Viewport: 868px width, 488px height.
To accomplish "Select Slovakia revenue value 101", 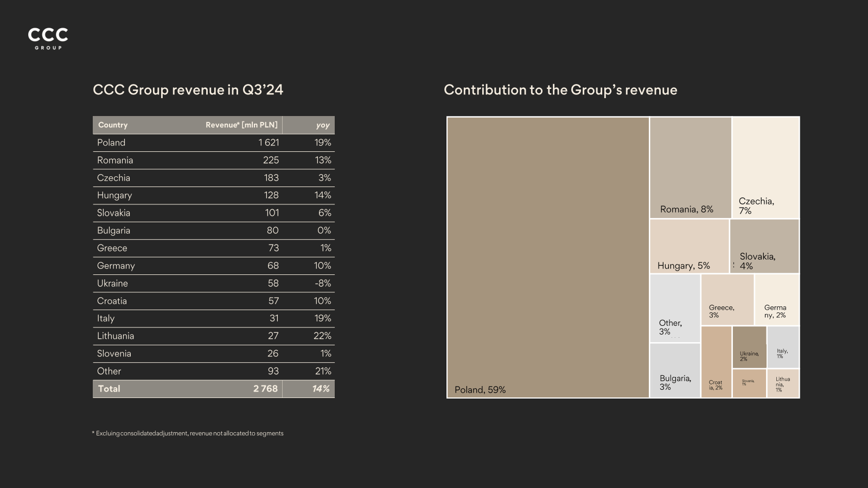I will [x=272, y=213].
